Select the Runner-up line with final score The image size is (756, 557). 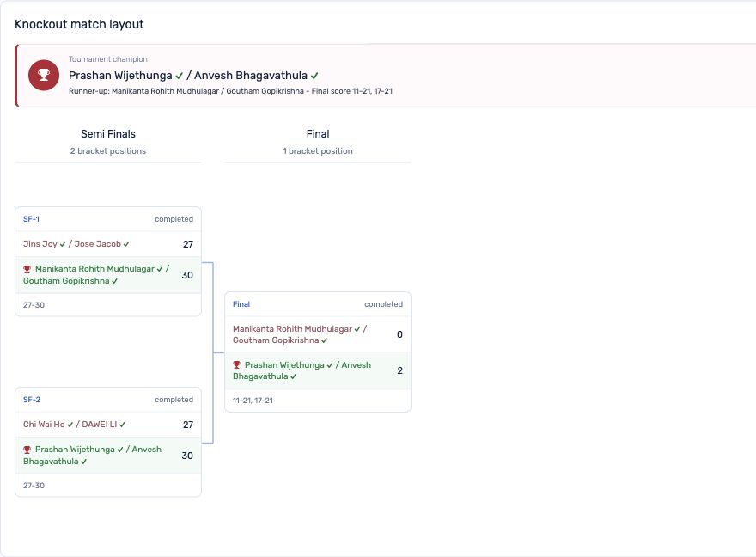point(230,91)
